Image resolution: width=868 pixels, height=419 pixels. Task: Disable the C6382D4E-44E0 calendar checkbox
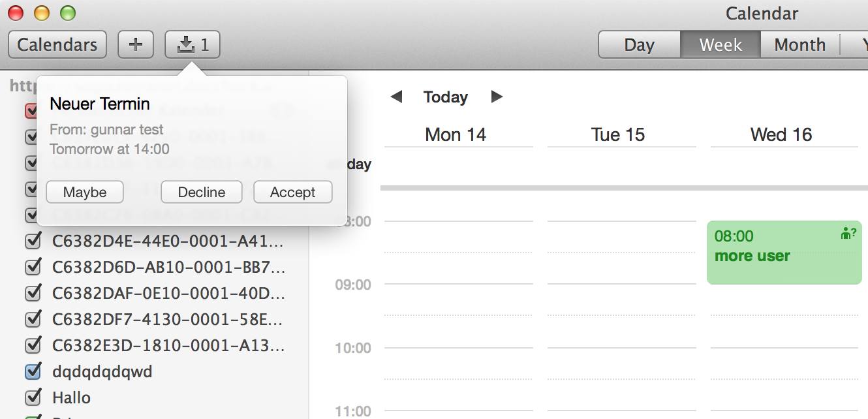click(x=33, y=241)
